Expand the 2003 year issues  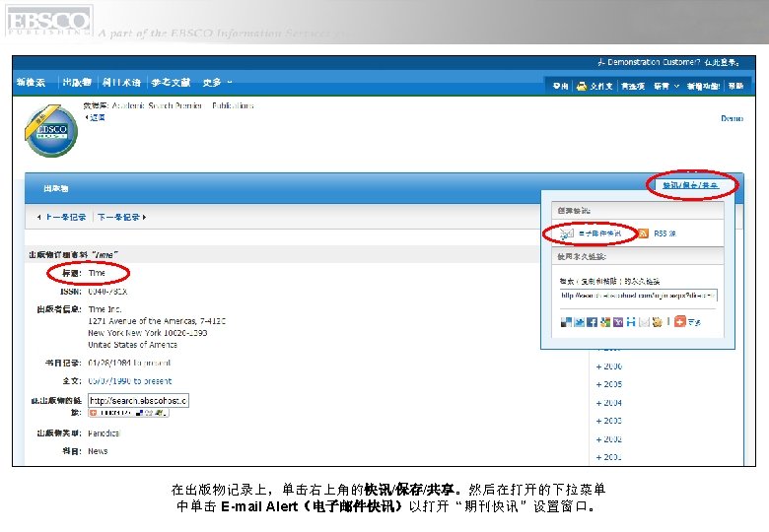pos(609,421)
